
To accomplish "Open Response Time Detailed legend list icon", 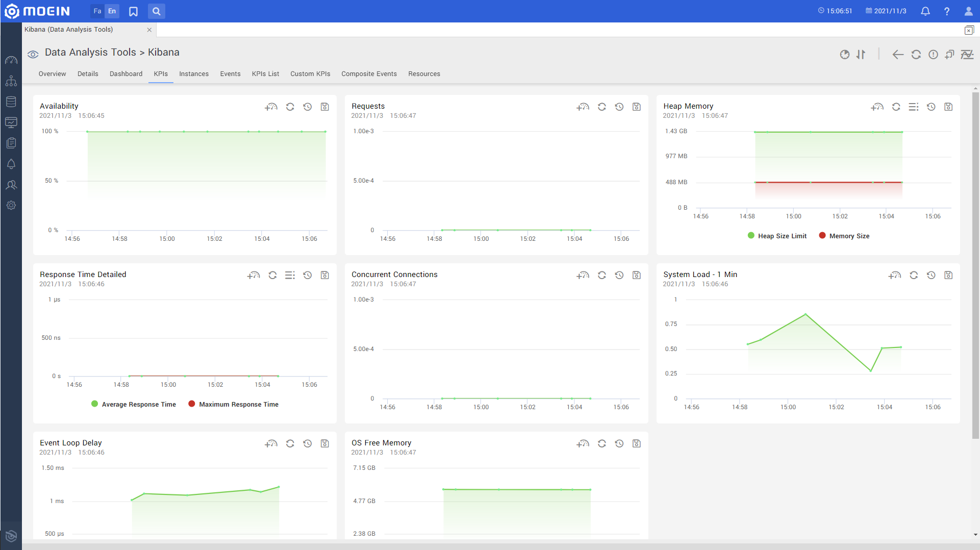I will click(x=290, y=275).
